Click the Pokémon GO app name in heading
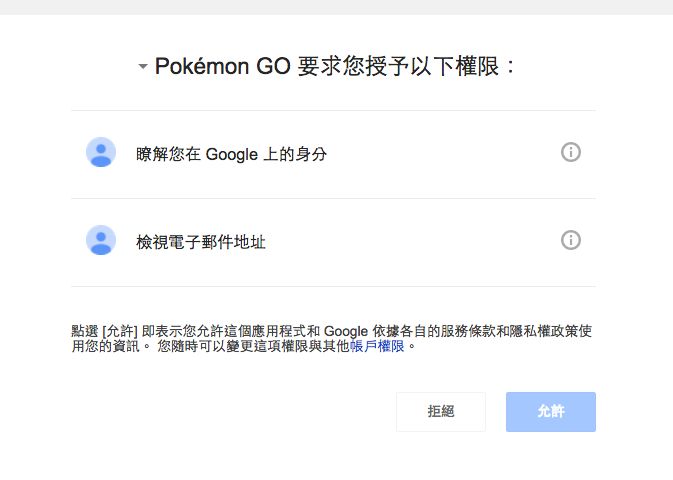This screenshot has width=673, height=480. (224, 67)
